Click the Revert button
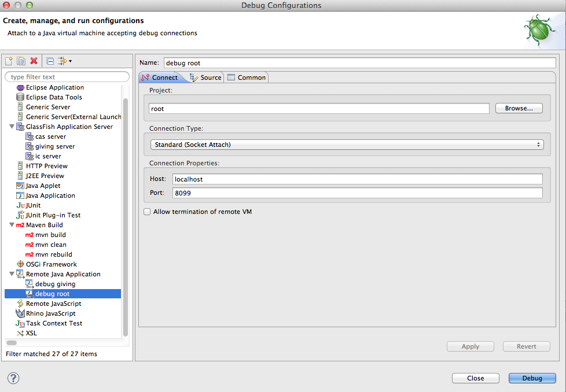This screenshot has height=392, width=566. point(526,346)
